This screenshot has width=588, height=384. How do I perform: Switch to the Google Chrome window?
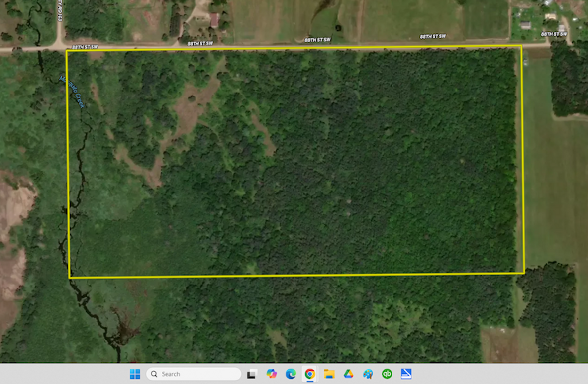point(310,374)
